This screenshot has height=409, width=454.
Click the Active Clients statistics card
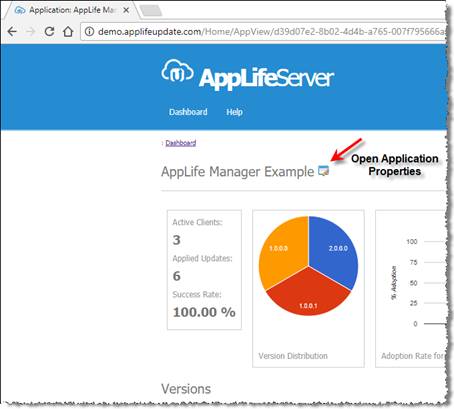204,270
